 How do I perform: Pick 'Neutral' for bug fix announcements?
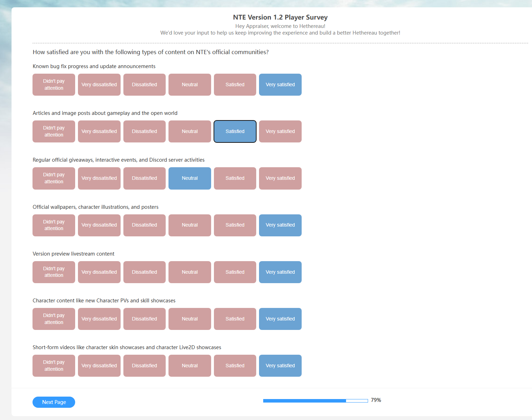click(190, 84)
